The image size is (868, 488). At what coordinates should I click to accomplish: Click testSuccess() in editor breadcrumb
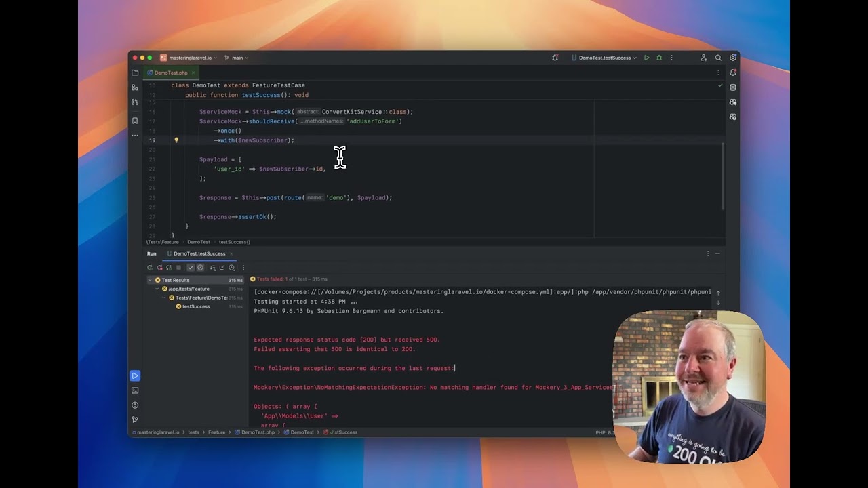click(x=234, y=242)
